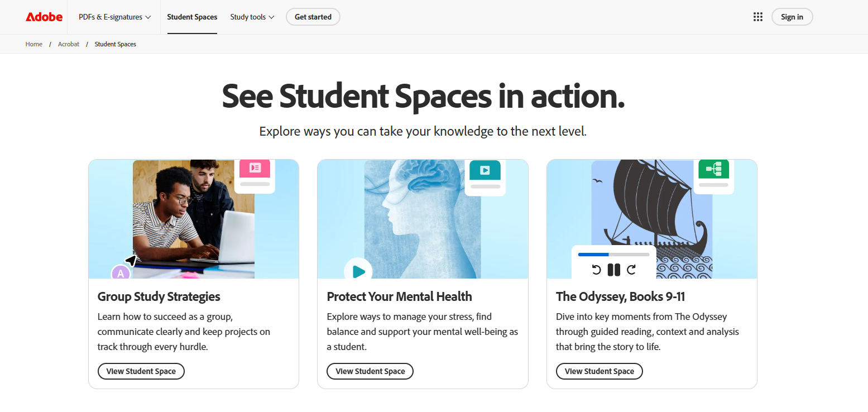
Task: Click the blue brain illustration
Action: [423, 219]
